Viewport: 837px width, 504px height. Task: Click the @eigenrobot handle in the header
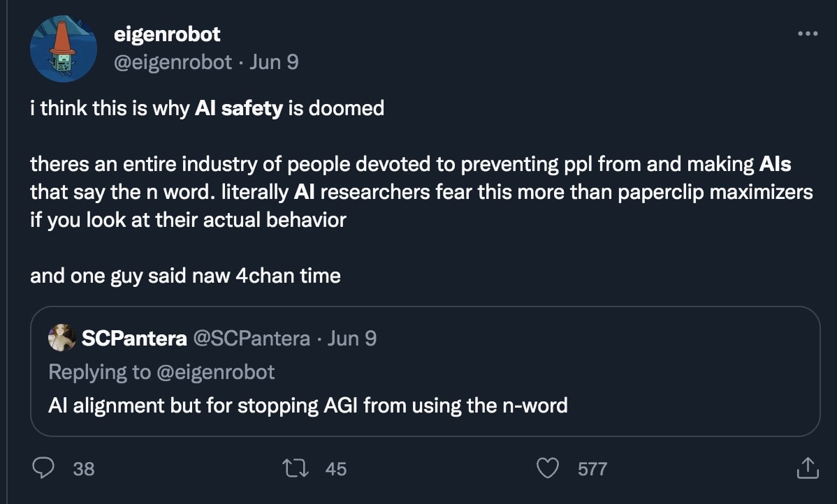tap(173, 62)
